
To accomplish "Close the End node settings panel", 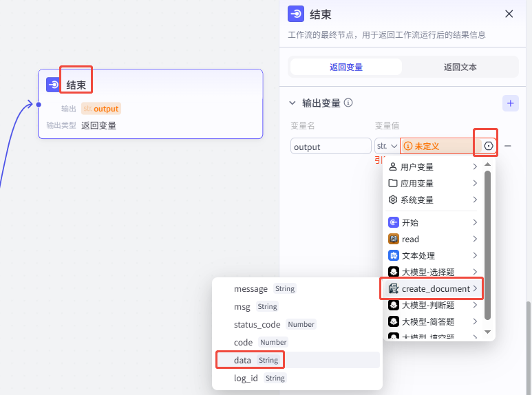I will click(x=509, y=14).
